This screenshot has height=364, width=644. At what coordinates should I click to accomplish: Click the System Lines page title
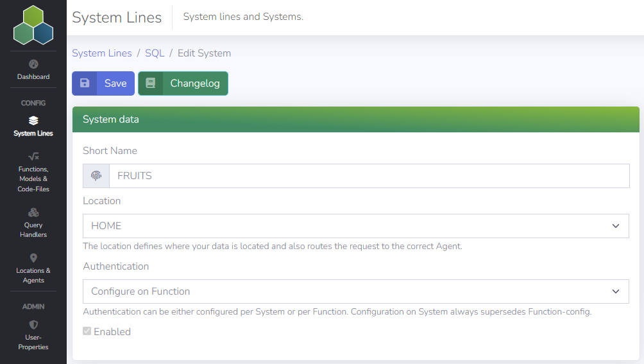click(x=117, y=18)
